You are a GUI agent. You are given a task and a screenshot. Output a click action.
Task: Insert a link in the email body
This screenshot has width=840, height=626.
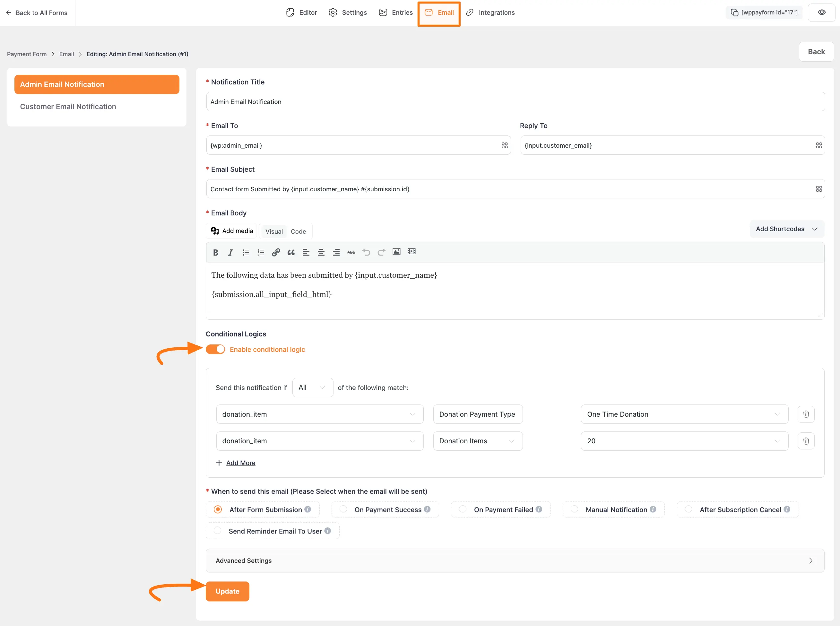tap(276, 252)
